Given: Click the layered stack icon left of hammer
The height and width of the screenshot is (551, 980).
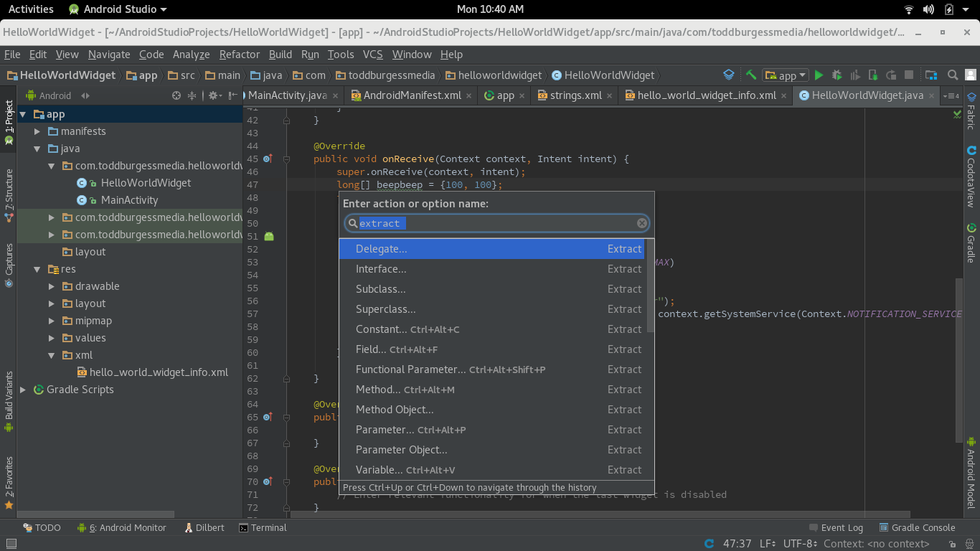Looking at the screenshot, I should (729, 75).
